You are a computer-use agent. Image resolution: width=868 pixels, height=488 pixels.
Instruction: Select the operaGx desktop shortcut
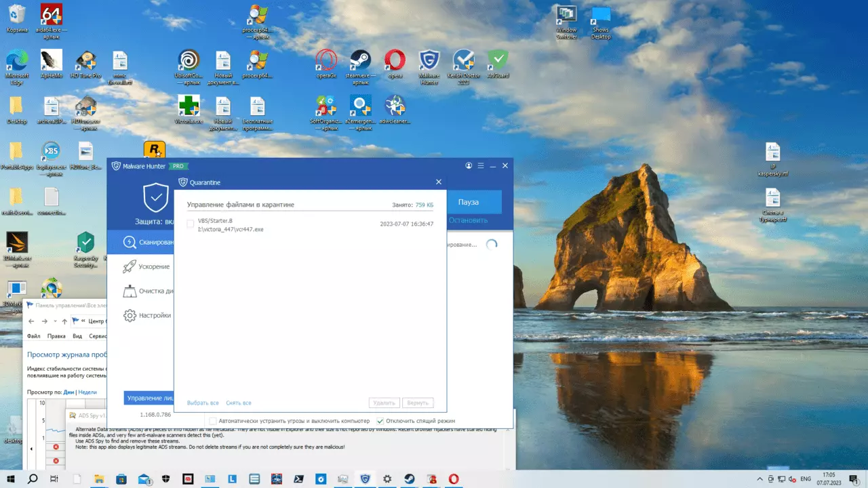tap(326, 65)
